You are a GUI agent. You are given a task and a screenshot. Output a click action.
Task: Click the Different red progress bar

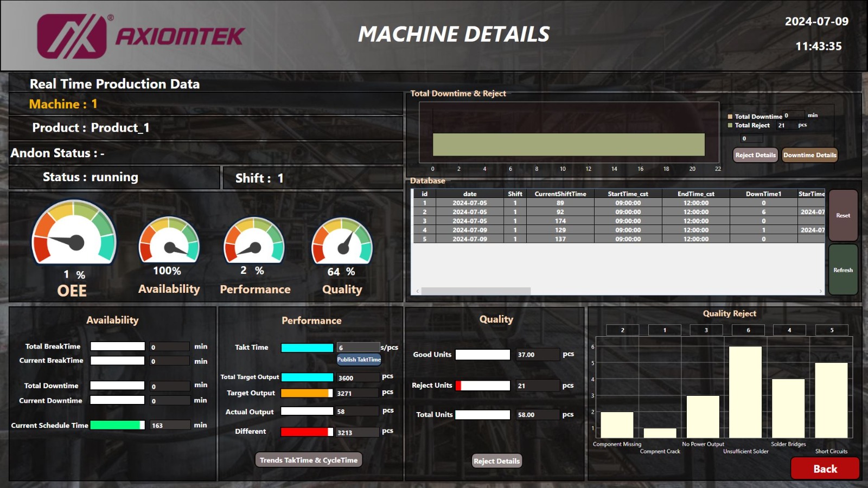point(307,432)
